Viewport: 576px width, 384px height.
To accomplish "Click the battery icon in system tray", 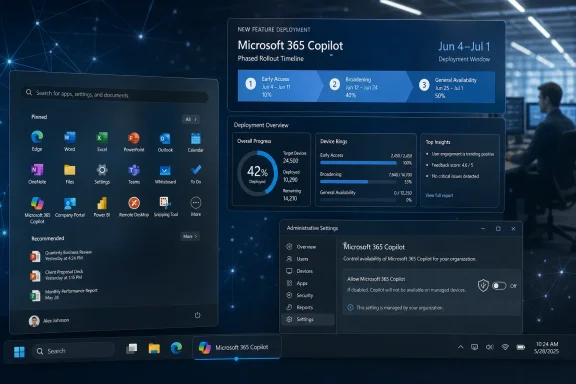I will pyautogui.click(x=521, y=347).
